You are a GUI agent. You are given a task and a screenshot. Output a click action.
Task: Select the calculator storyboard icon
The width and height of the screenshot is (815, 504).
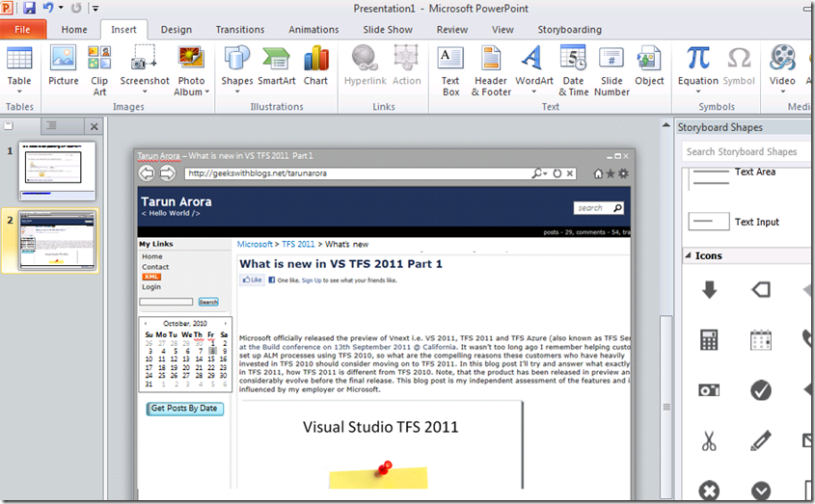click(709, 340)
